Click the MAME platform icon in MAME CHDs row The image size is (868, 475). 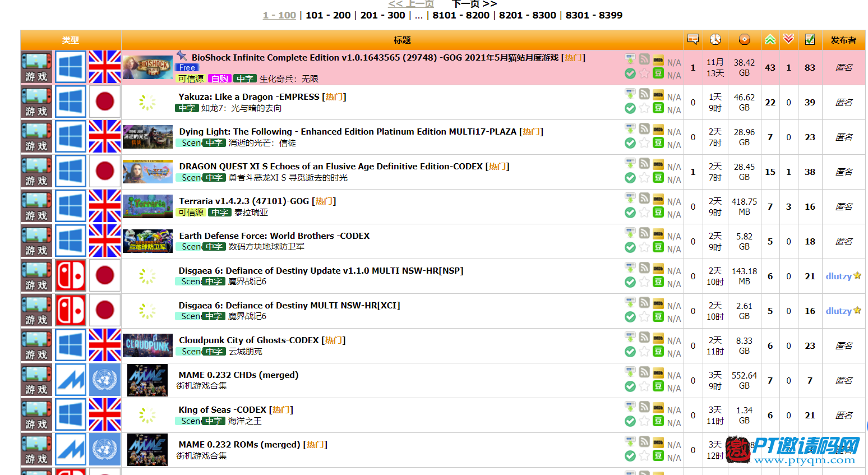click(71, 380)
